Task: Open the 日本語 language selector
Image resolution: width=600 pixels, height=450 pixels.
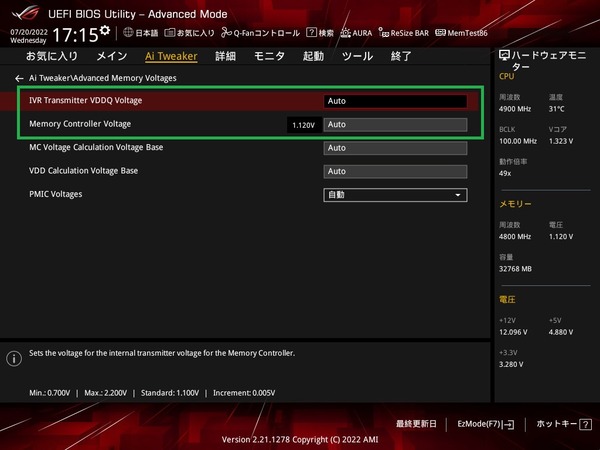Action: pos(140,33)
